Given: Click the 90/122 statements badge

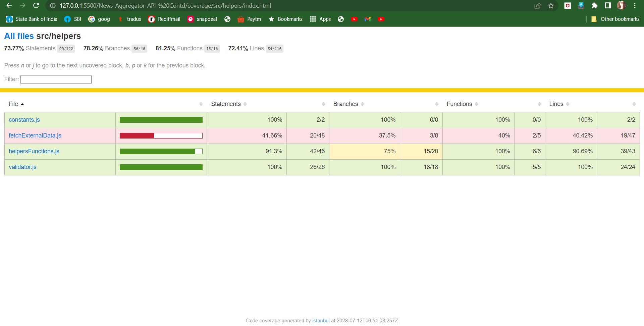Looking at the screenshot, I should pos(66,49).
